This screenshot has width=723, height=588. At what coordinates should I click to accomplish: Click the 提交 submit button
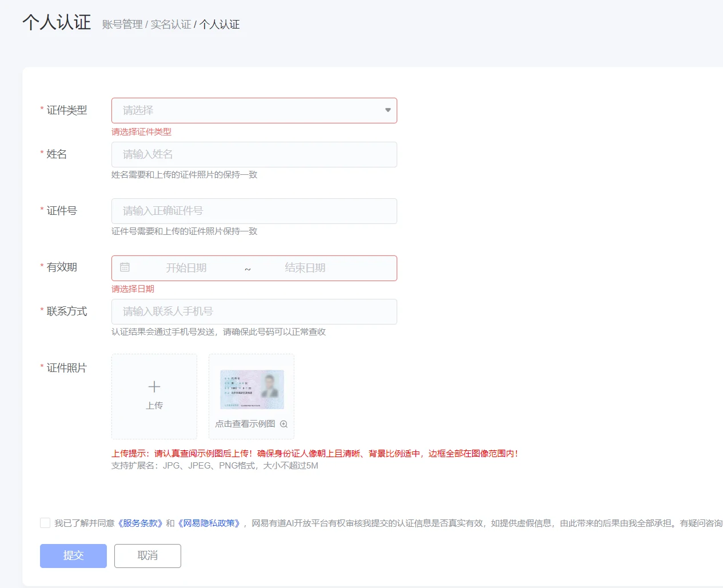click(73, 555)
